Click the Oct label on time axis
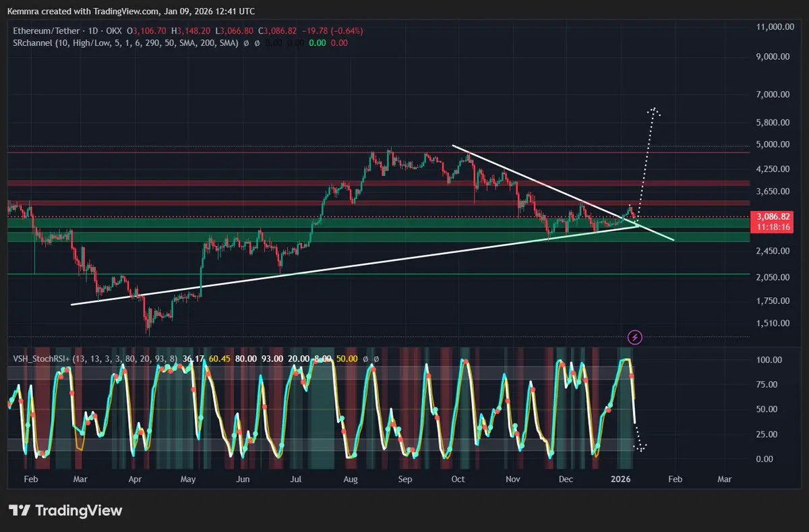This screenshot has width=809, height=532. point(458,479)
